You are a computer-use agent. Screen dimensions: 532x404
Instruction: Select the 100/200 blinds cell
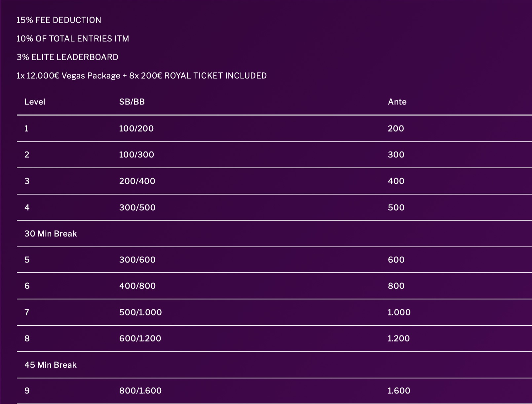point(136,129)
